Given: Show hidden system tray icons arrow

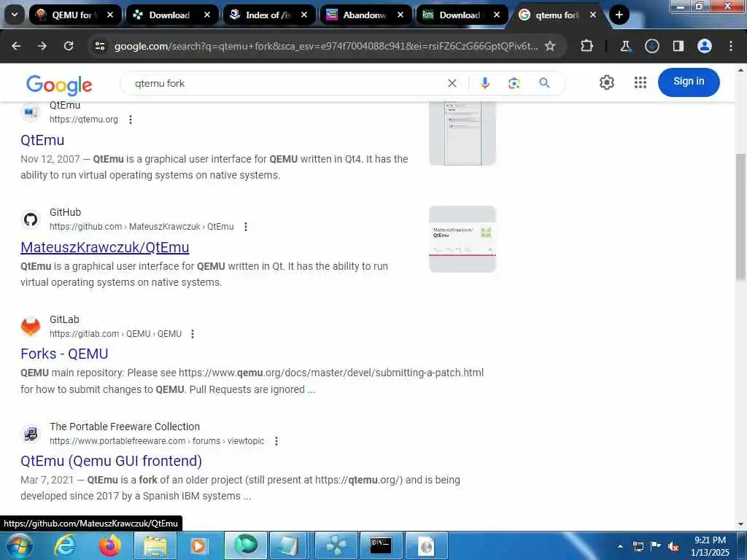Looking at the screenshot, I should pyautogui.click(x=620, y=546).
